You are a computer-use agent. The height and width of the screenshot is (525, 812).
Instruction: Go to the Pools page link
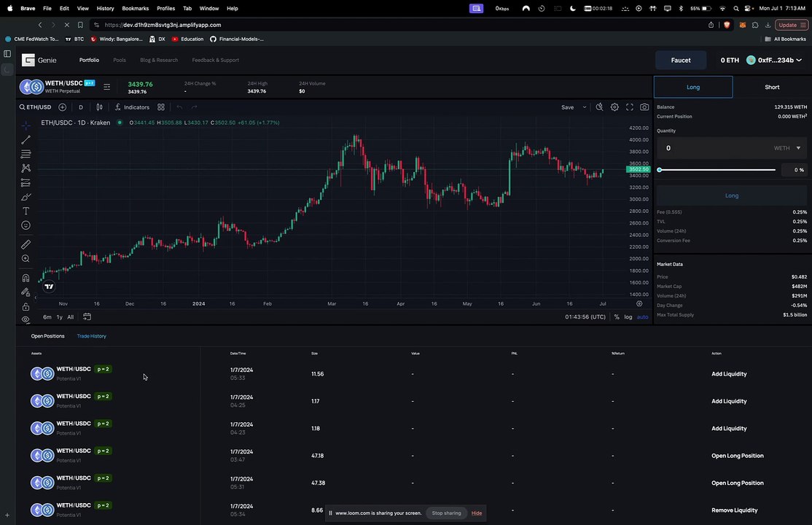[120, 60]
